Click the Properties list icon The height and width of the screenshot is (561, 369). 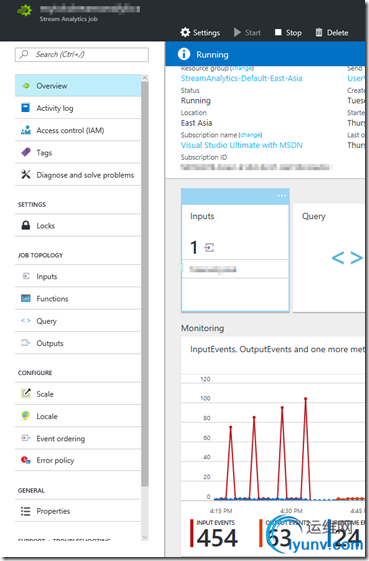click(26, 511)
